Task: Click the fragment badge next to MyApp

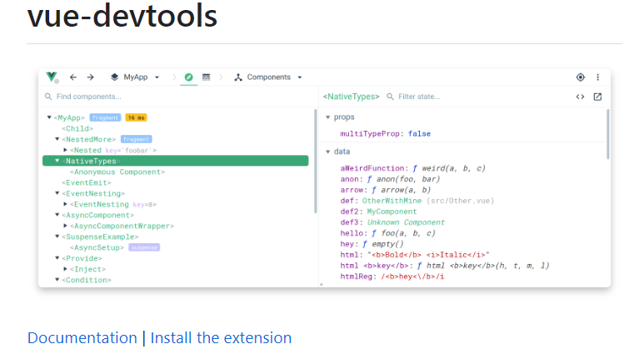Action: [105, 117]
